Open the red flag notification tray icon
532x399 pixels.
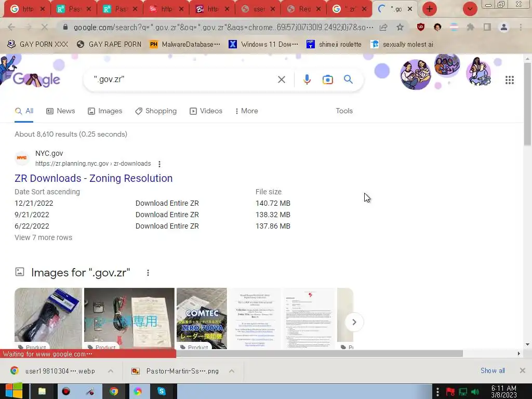[450, 392]
